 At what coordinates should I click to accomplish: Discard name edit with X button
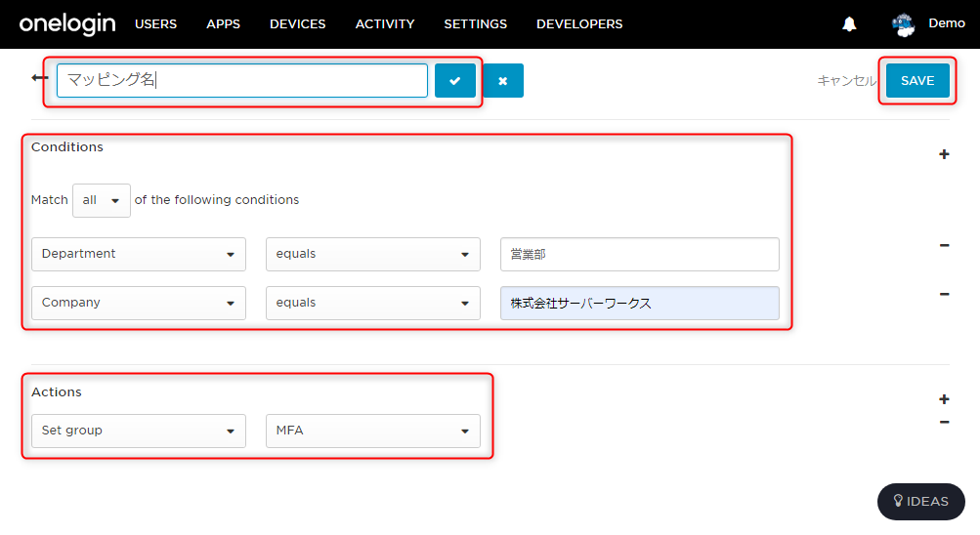pyautogui.click(x=503, y=80)
